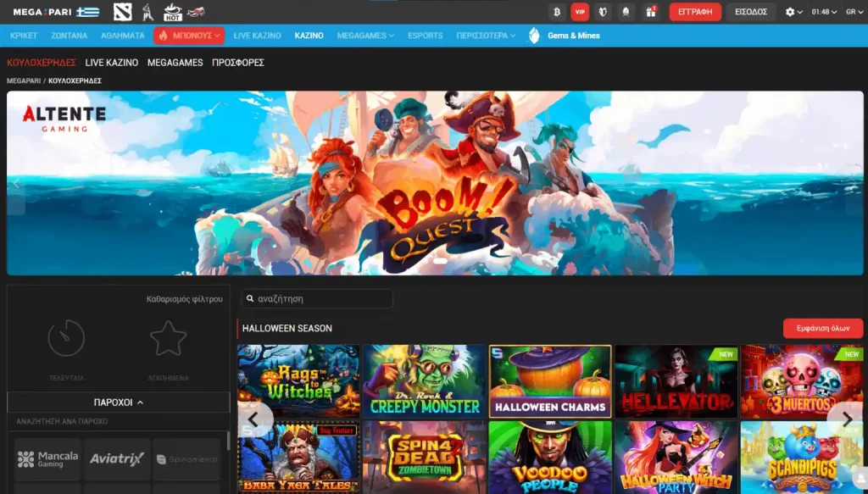Collapse the ΠΑΡΟΧΟΙ providers section

[x=118, y=402]
